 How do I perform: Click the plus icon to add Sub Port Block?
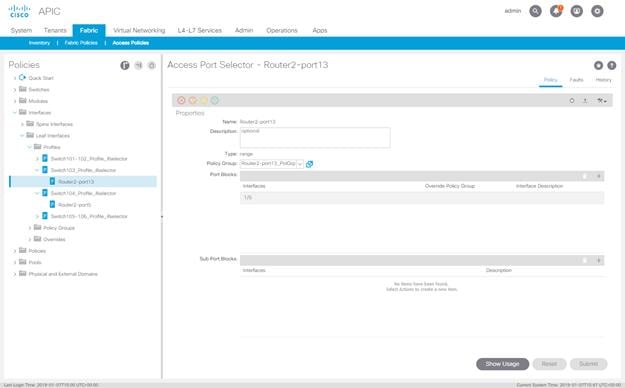(598, 260)
